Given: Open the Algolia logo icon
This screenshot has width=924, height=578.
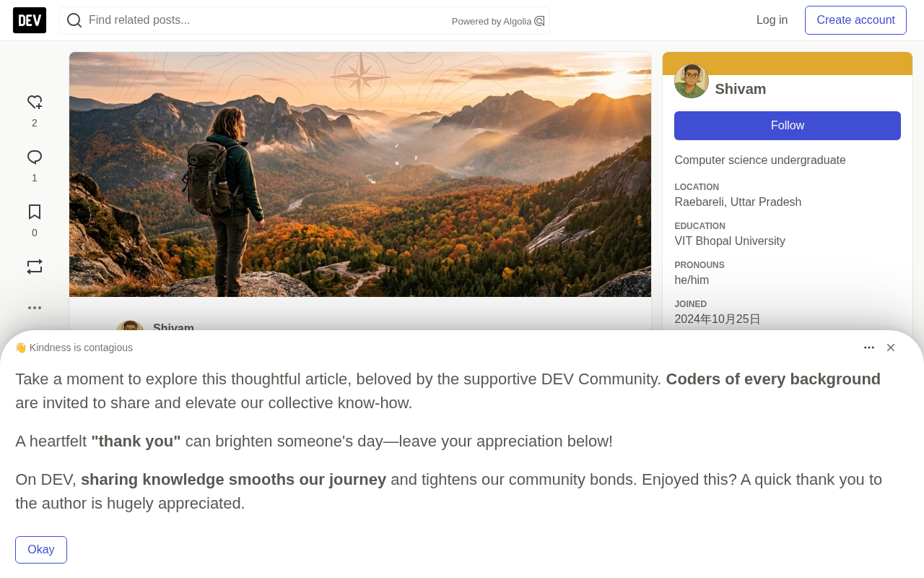Looking at the screenshot, I should click(539, 22).
